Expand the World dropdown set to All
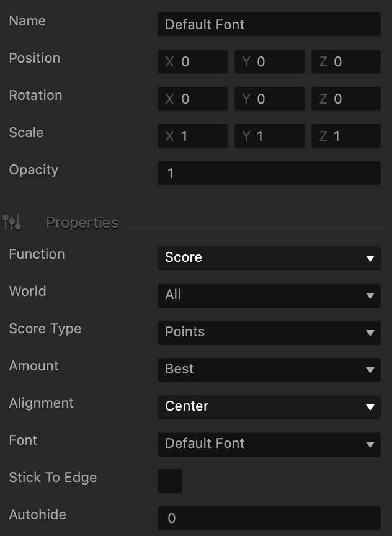 pos(269,295)
